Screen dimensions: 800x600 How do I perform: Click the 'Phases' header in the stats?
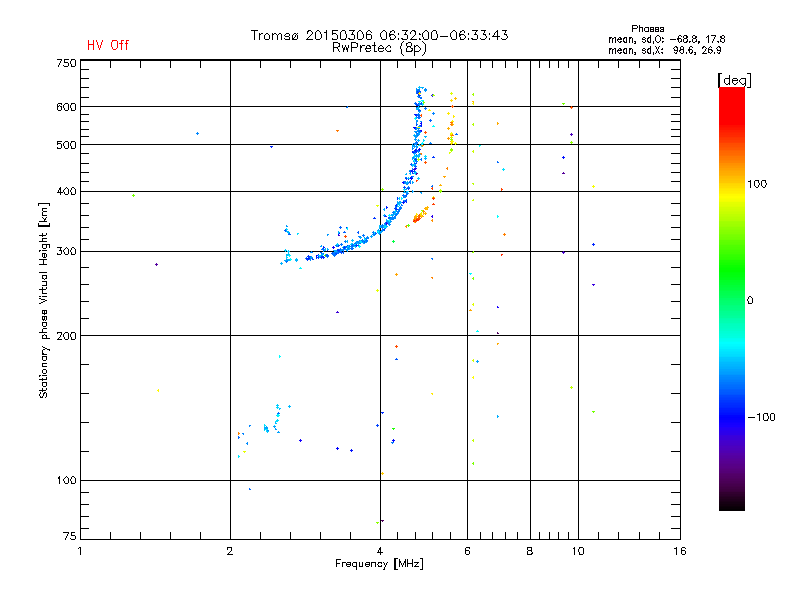click(647, 29)
